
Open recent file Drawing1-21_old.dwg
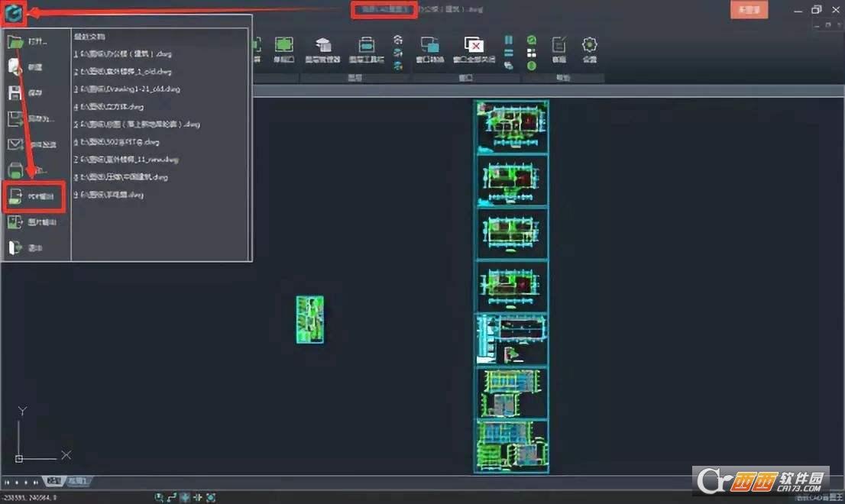coord(127,89)
